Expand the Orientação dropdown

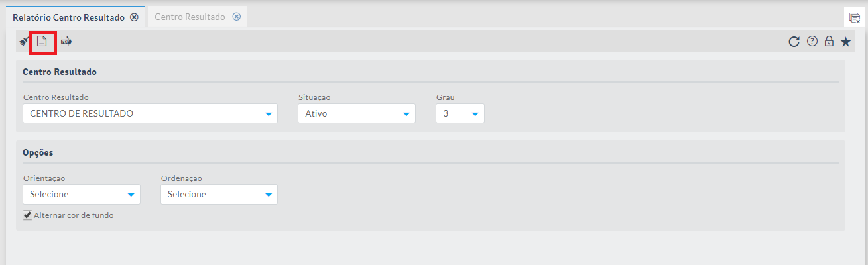point(82,195)
